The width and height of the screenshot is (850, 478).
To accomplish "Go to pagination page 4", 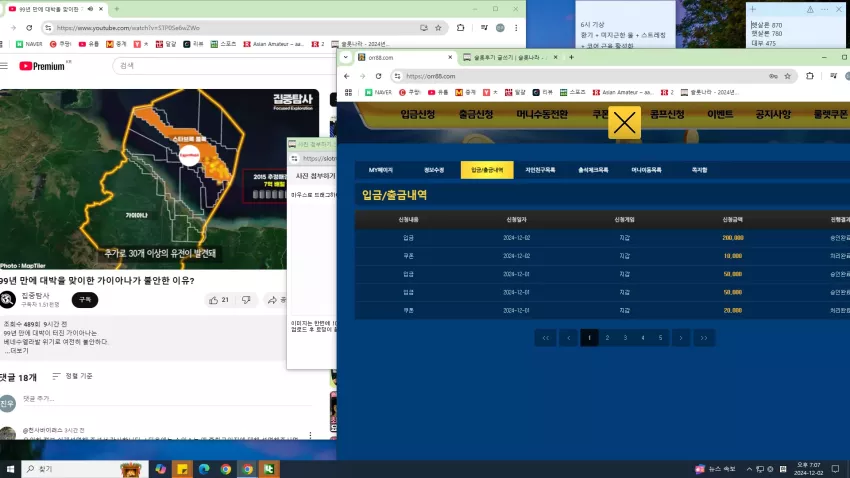I will pyautogui.click(x=643, y=338).
